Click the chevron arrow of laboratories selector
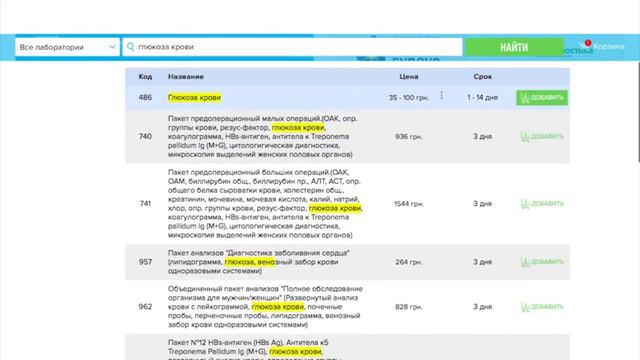 click(x=112, y=47)
